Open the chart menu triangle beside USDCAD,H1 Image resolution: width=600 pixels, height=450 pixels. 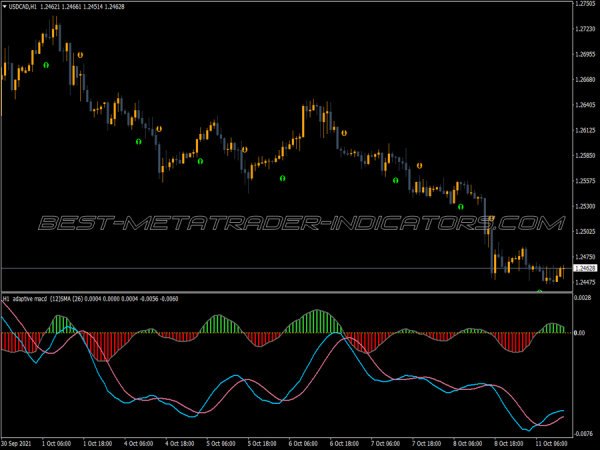point(5,7)
